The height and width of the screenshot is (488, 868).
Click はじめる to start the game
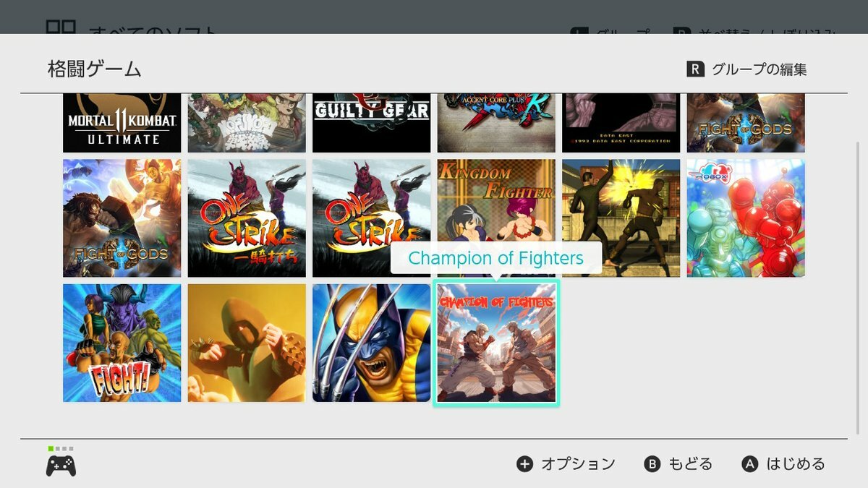(783, 464)
